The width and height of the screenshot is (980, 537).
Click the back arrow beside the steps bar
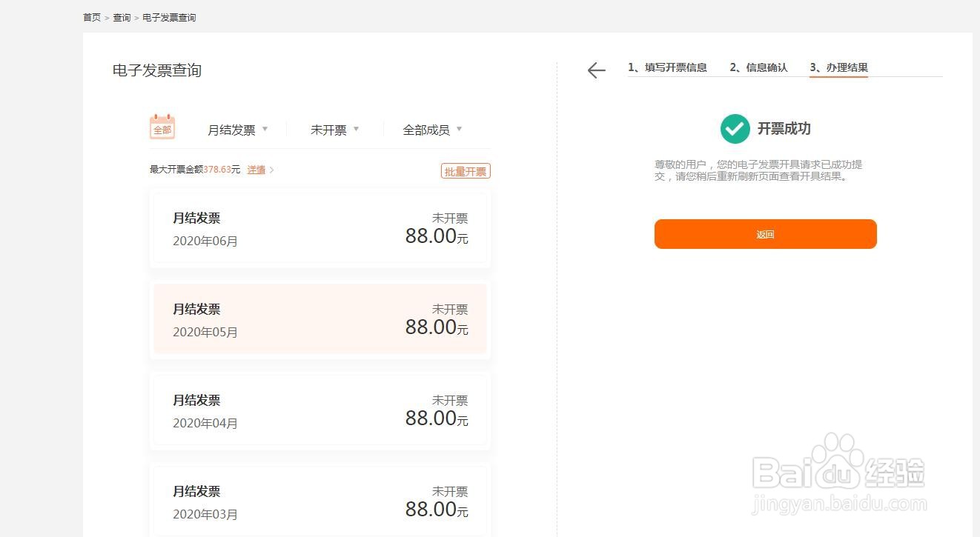tap(595, 70)
